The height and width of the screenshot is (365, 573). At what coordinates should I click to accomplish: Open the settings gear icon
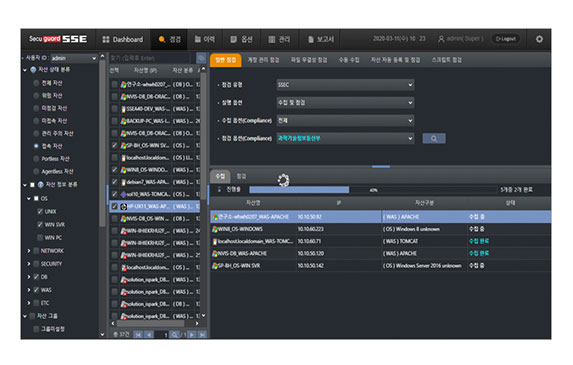click(539, 39)
